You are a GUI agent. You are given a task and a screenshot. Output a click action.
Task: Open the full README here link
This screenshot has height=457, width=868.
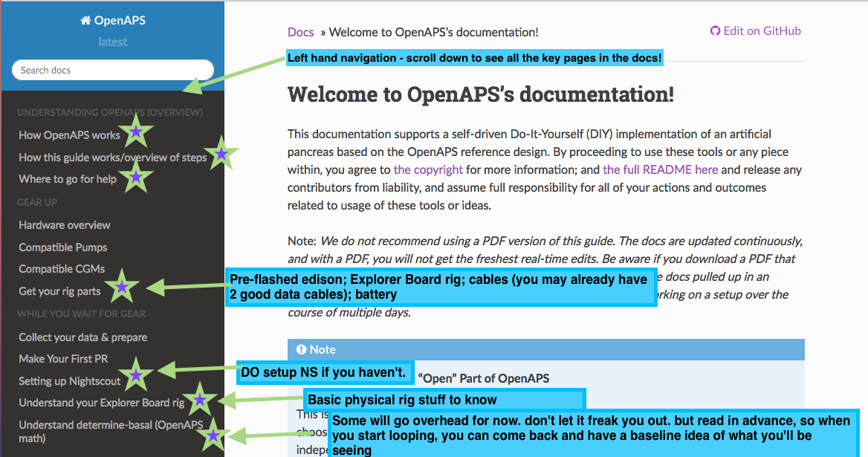pyautogui.click(x=660, y=170)
